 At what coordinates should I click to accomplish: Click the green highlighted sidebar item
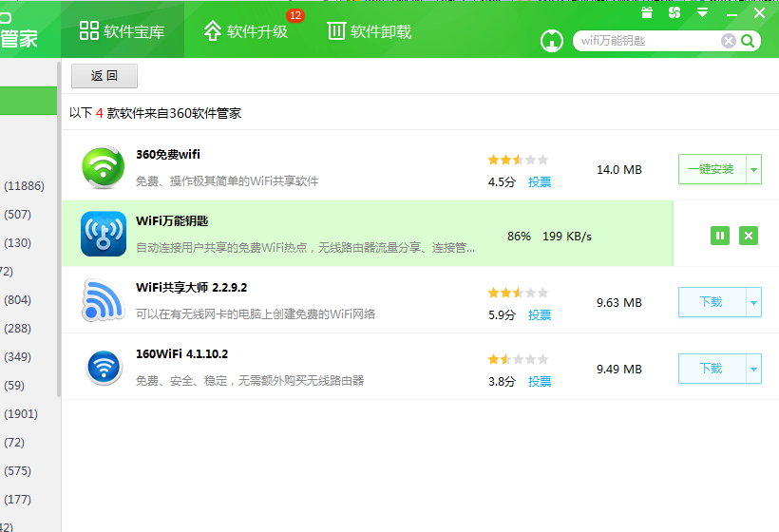[x=28, y=101]
